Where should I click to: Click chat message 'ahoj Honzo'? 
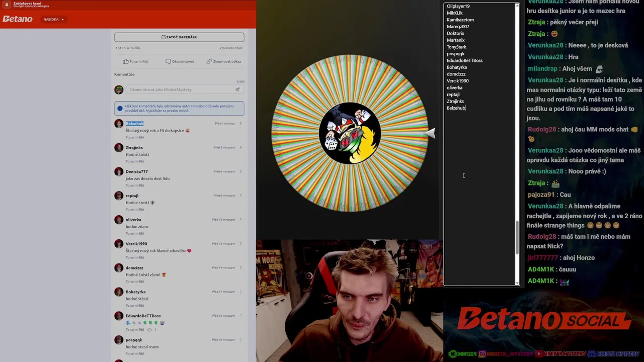click(579, 257)
